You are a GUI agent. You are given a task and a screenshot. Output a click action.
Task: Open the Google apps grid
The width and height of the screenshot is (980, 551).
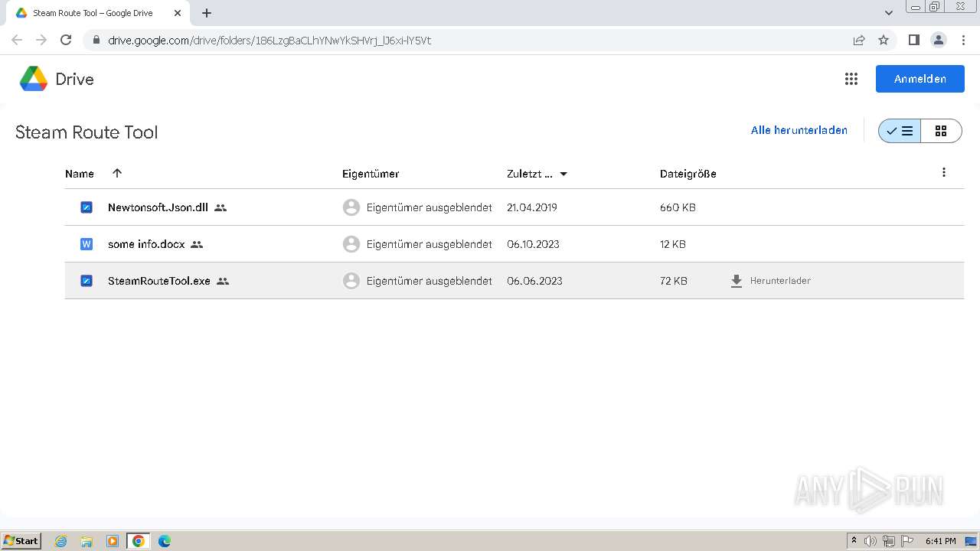click(851, 79)
